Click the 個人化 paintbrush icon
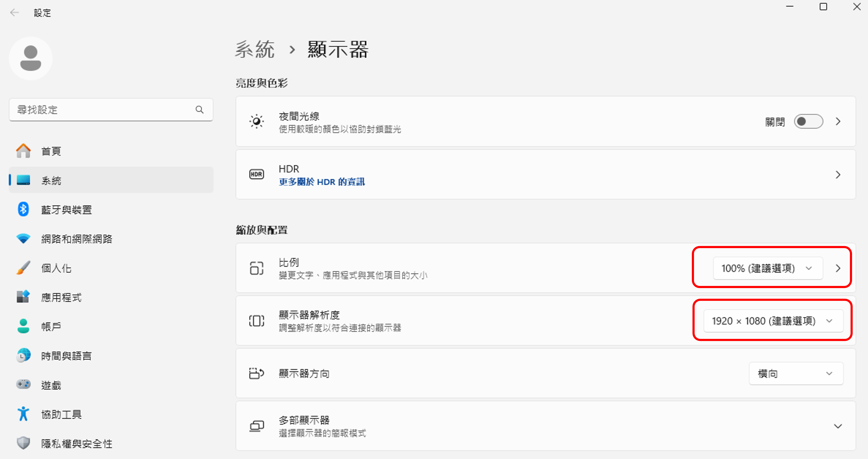868x459 pixels. click(x=23, y=268)
